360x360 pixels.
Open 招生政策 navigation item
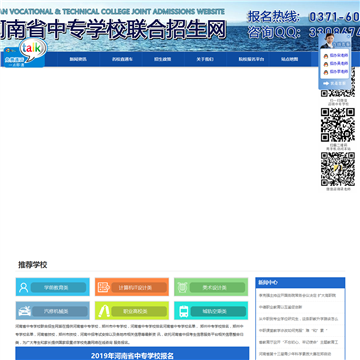pos(163,59)
